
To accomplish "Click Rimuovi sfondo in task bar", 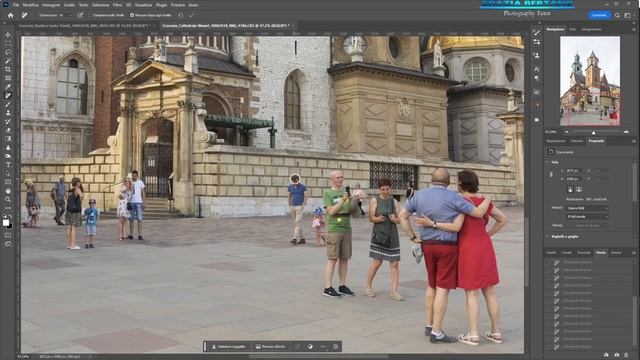I will (270, 347).
